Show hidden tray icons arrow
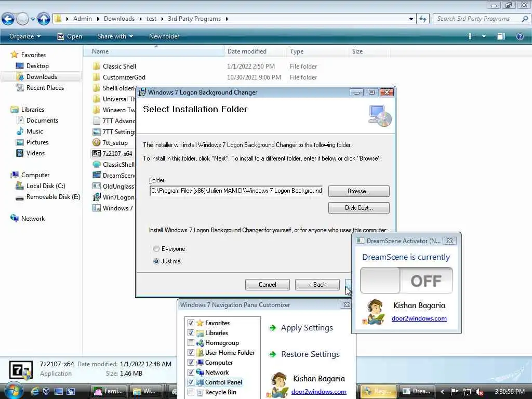 (x=442, y=392)
